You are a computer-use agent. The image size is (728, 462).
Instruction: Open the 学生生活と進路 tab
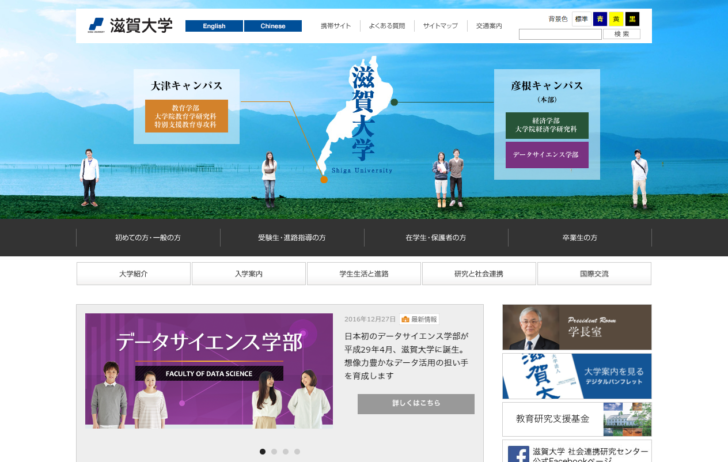pos(364,273)
